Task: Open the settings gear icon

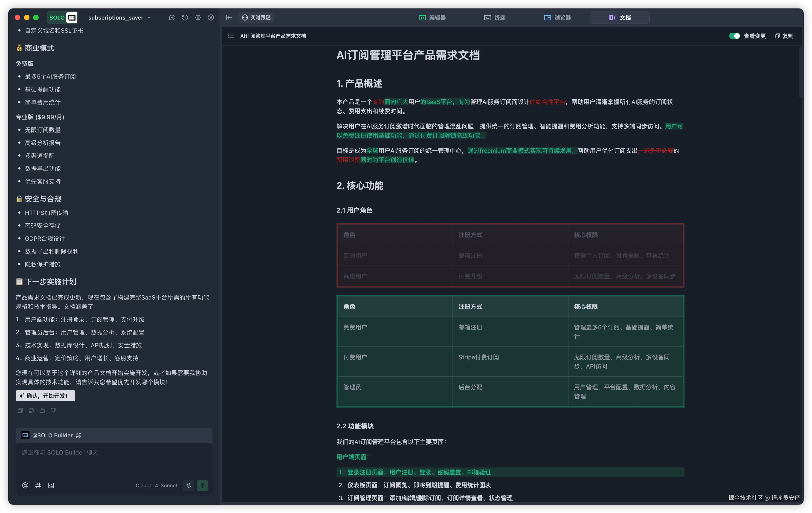Action: (x=198, y=17)
